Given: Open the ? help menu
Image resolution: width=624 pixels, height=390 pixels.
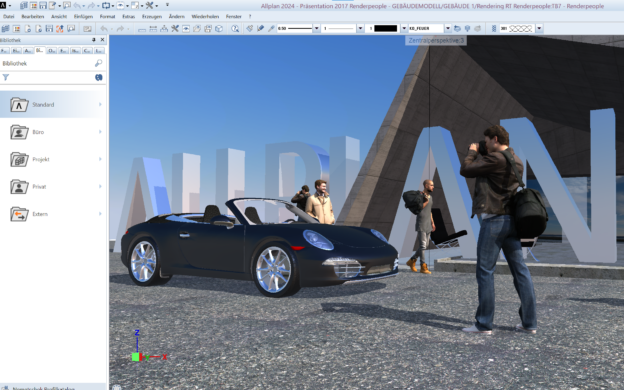Looking at the screenshot, I should (x=250, y=16).
